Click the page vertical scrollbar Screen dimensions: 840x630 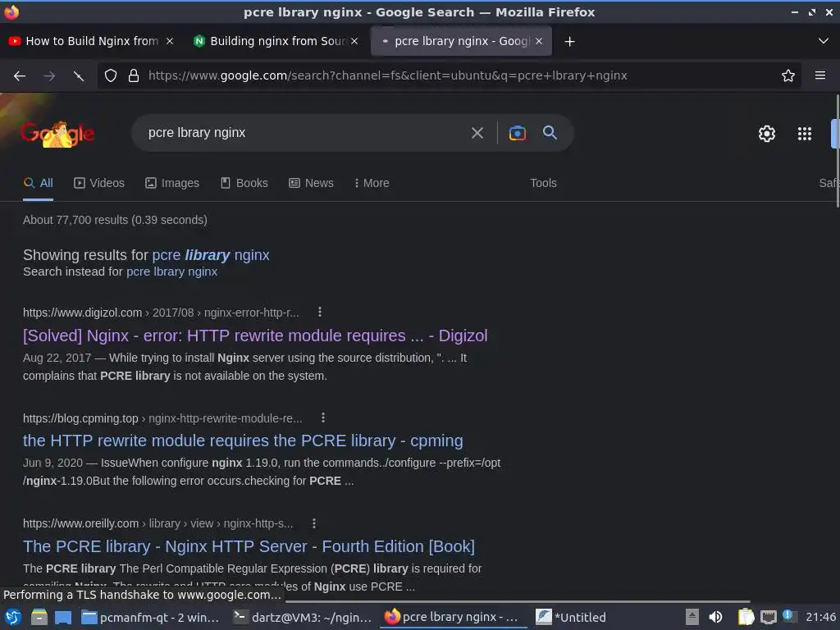[x=838, y=151]
